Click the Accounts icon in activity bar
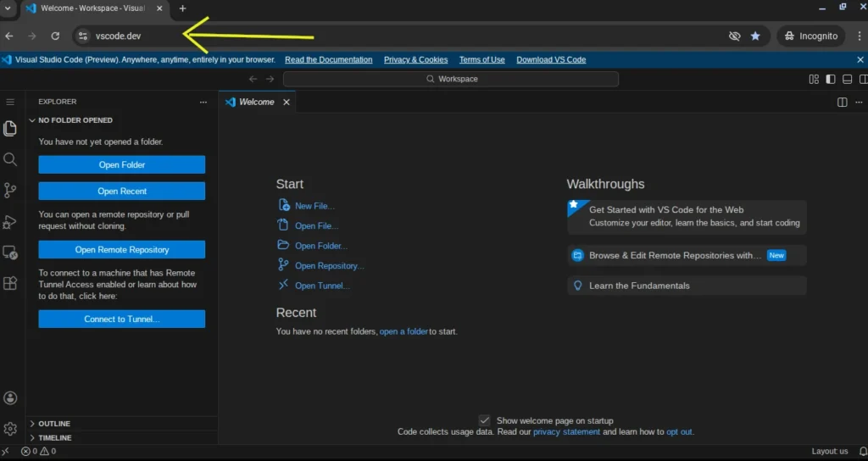The height and width of the screenshot is (461, 868). tap(10, 398)
